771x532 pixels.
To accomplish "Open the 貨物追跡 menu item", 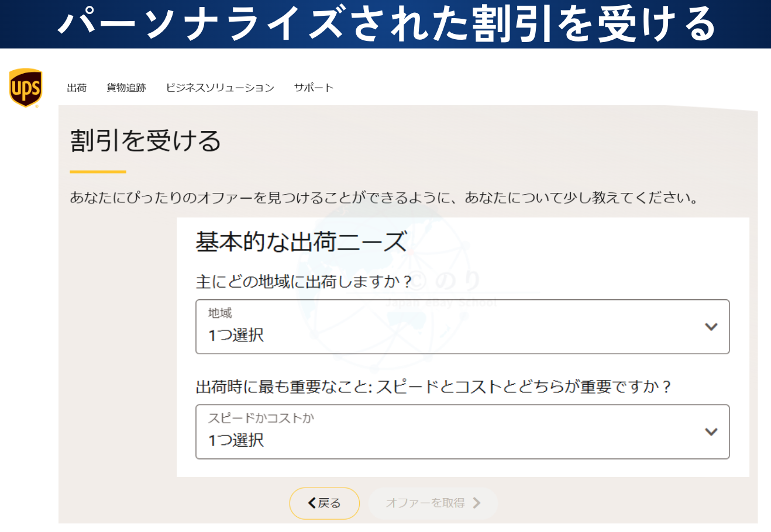I will click(x=126, y=88).
